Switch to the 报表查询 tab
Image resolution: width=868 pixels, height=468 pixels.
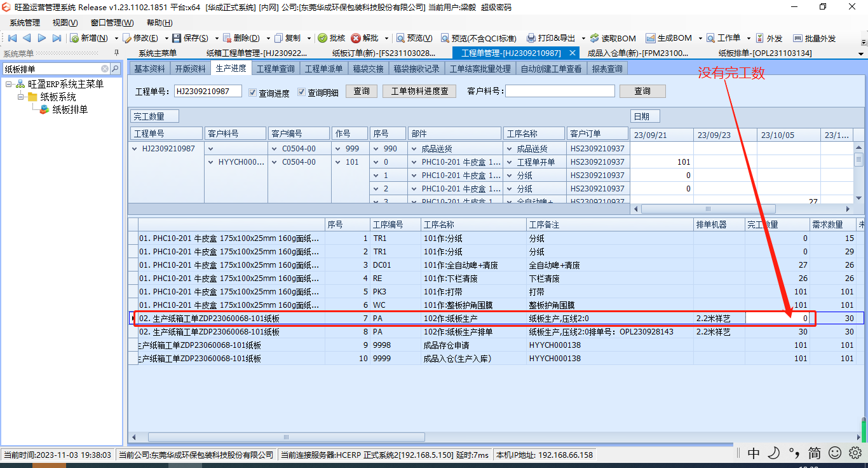coord(607,69)
